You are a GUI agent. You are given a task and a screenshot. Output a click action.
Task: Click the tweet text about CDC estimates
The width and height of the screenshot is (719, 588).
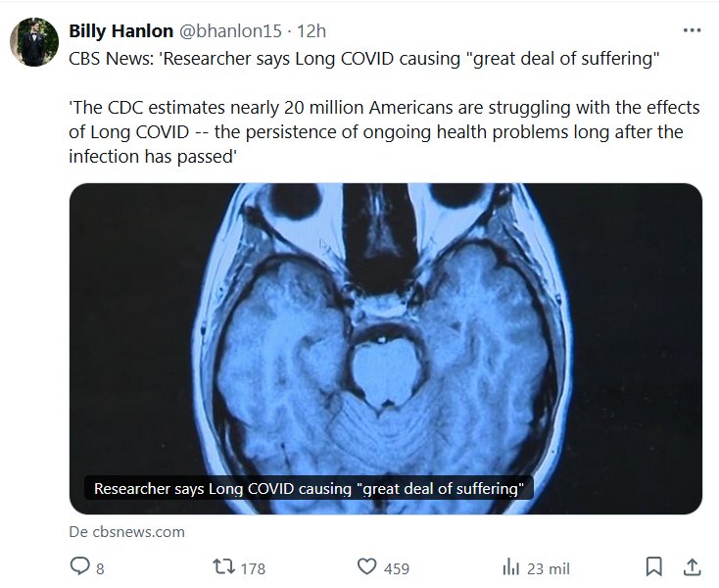384,131
